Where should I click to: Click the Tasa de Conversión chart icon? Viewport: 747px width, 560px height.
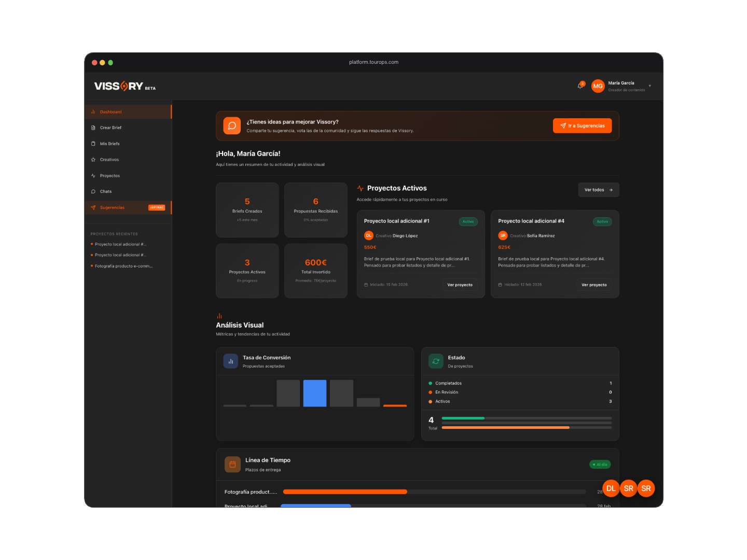230,361
